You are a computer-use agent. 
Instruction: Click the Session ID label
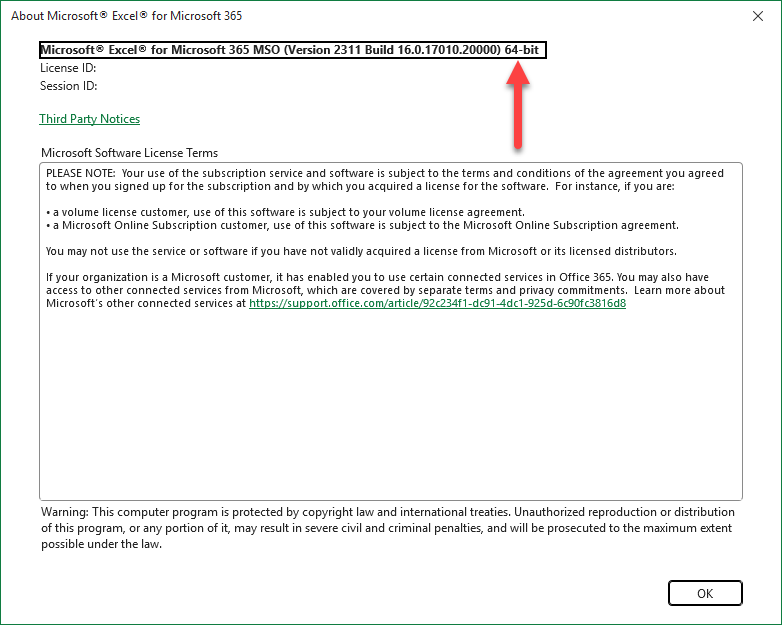[x=69, y=86]
